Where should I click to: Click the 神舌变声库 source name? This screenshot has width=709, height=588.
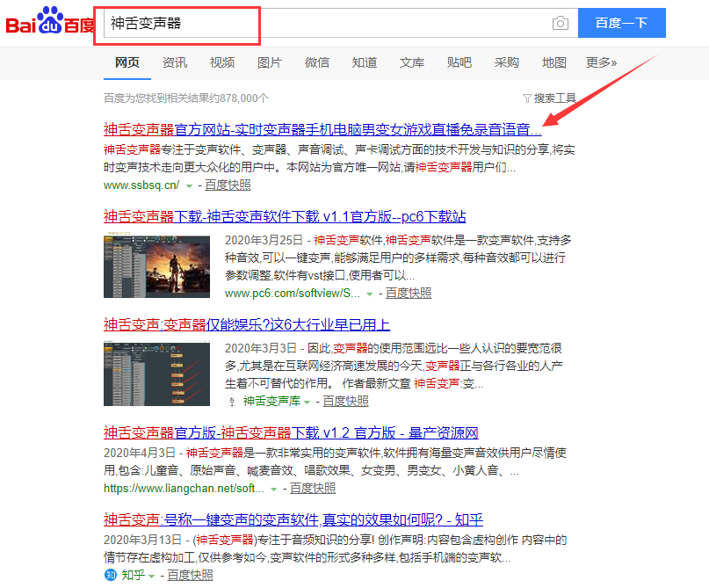271,401
